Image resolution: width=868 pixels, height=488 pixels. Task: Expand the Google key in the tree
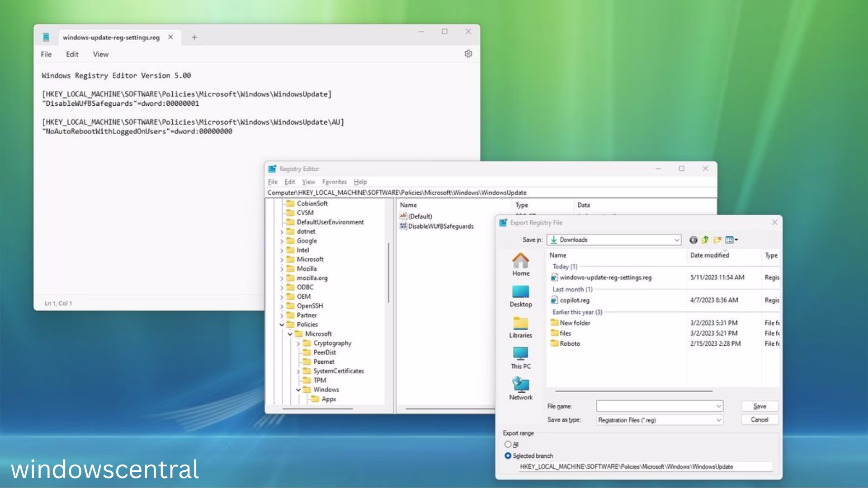click(x=282, y=241)
